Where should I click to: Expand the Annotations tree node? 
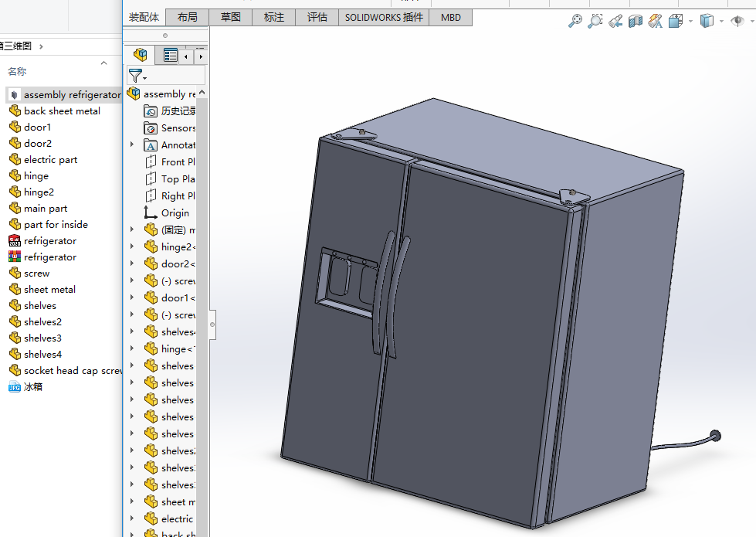click(132, 145)
